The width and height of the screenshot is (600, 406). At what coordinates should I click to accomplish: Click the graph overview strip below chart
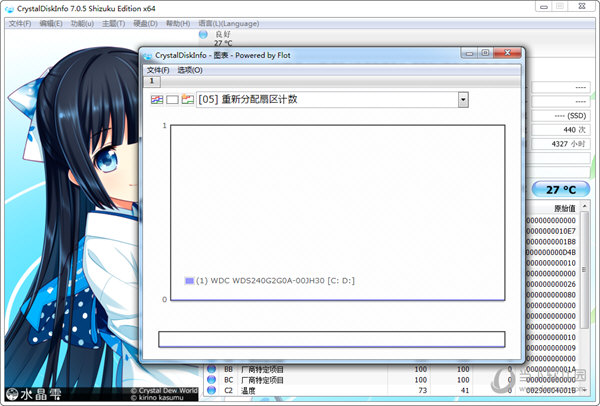pos(332,339)
